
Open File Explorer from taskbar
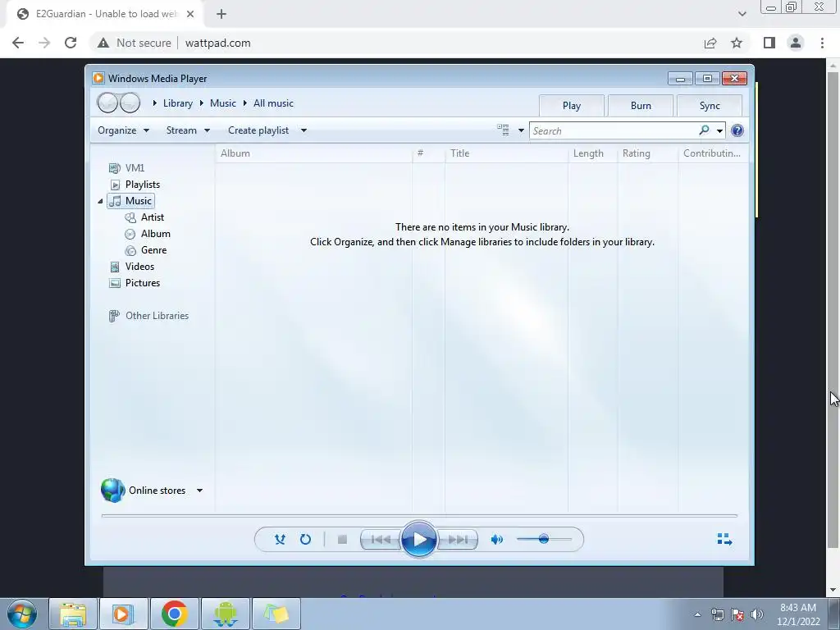pos(73,614)
